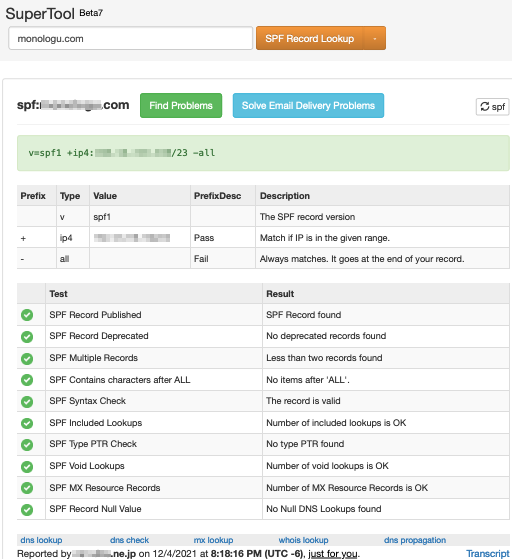
Task: Click check icon for SPF Contains characters after ALL
Action: [27, 380]
